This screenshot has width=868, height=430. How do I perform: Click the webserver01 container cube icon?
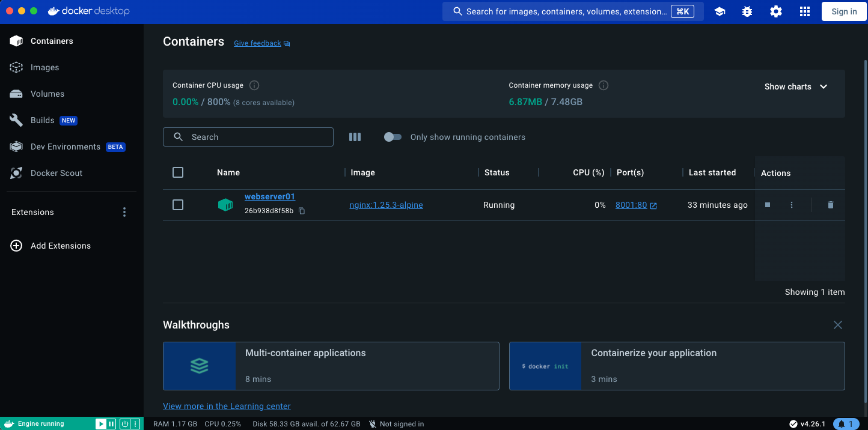point(225,205)
